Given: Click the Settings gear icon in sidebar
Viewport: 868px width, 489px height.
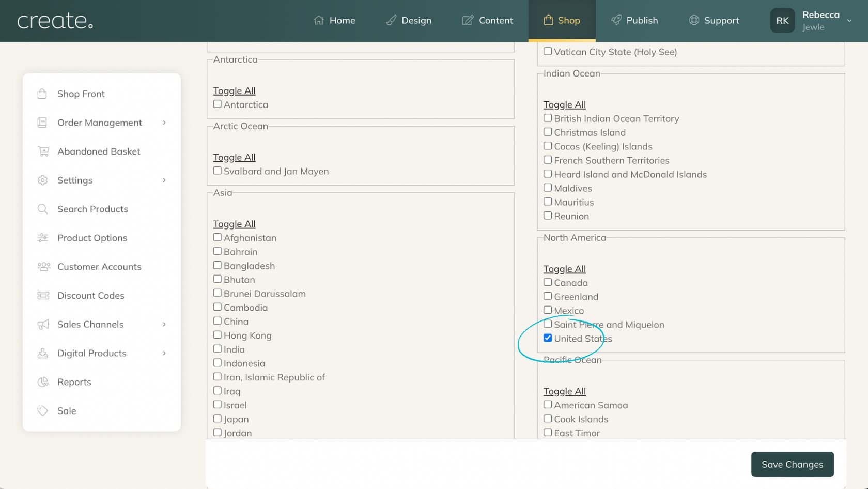Looking at the screenshot, I should pos(42,180).
